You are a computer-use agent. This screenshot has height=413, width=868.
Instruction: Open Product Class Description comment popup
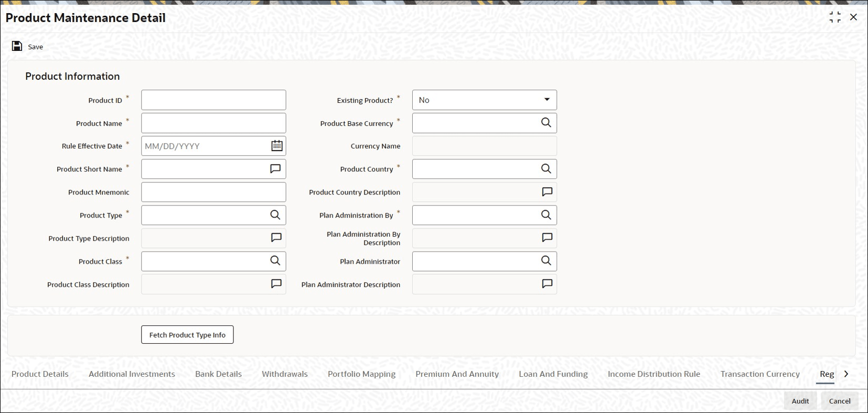[276, 284]
